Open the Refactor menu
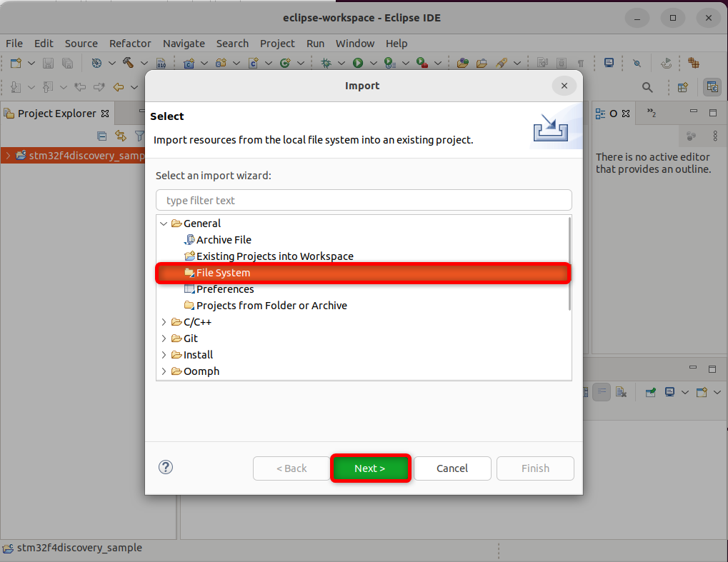Viewport: 728px width, 562px height. pyautogui.click(x=130, y=43)
